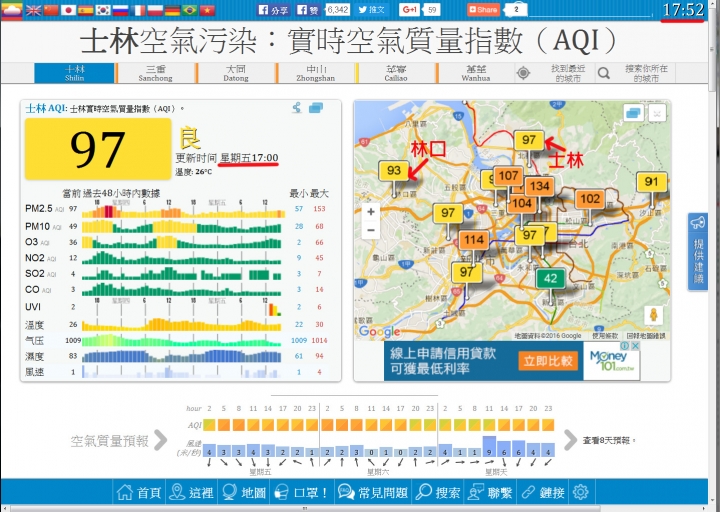The height and width of the screenshot is (512, 720).
Task: Click the large yellow 97 AQI box
Action: [98, 148]
